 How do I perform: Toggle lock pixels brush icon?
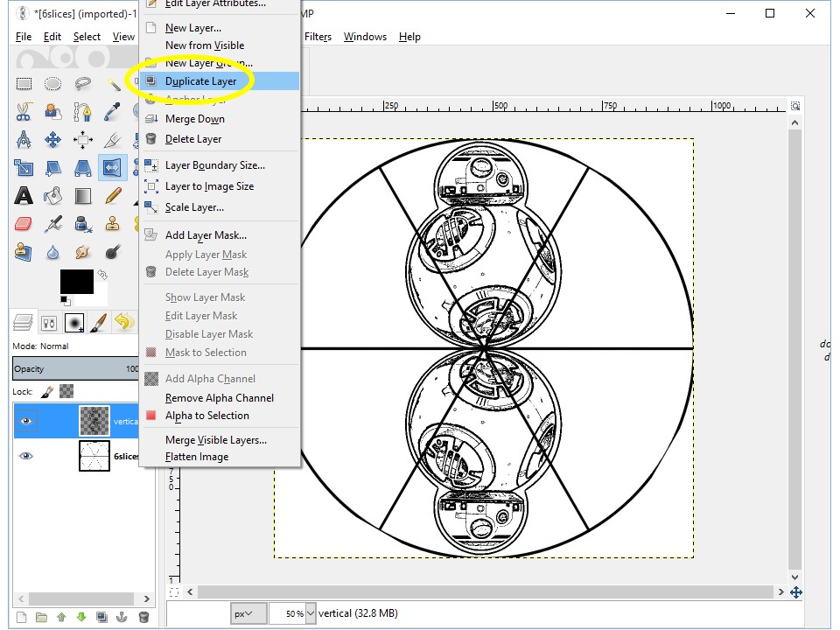[x=47, y=392]
